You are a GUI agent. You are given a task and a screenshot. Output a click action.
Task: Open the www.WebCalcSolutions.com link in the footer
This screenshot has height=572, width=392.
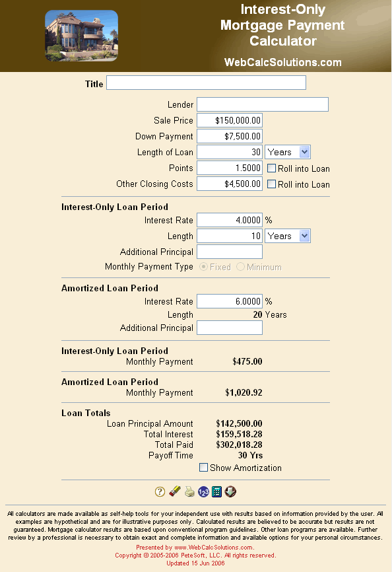click(x=213, y=547)
